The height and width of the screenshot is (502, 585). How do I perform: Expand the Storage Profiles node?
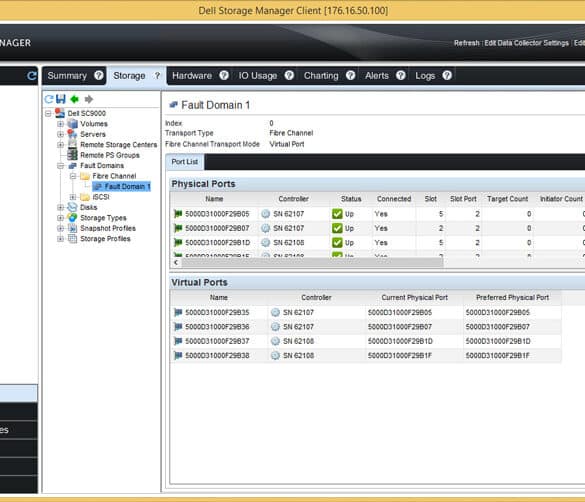(60, 239)
